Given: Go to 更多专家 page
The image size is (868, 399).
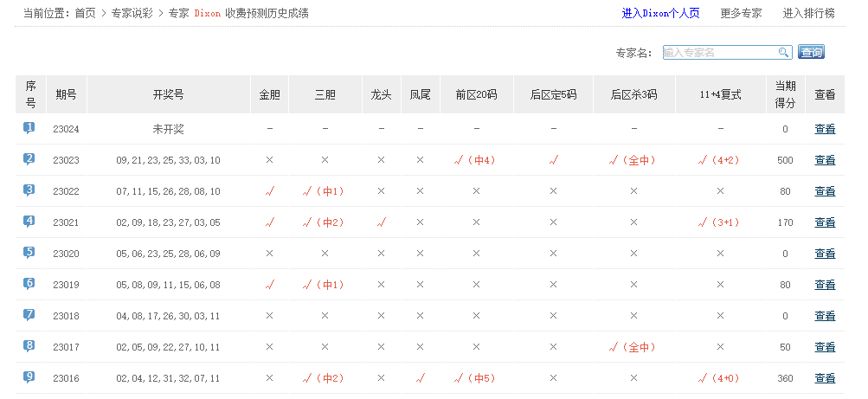Looking at the screenshot, I should (x=741, y=13).
